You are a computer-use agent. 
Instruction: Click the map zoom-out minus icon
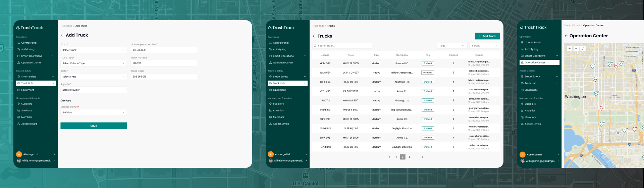coord(576,48)
